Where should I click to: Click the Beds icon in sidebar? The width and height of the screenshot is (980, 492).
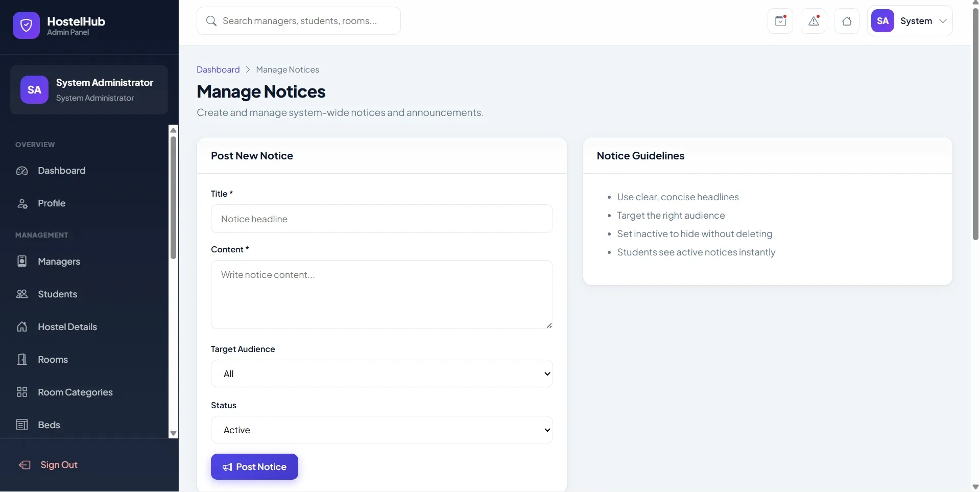pos(22,425)
